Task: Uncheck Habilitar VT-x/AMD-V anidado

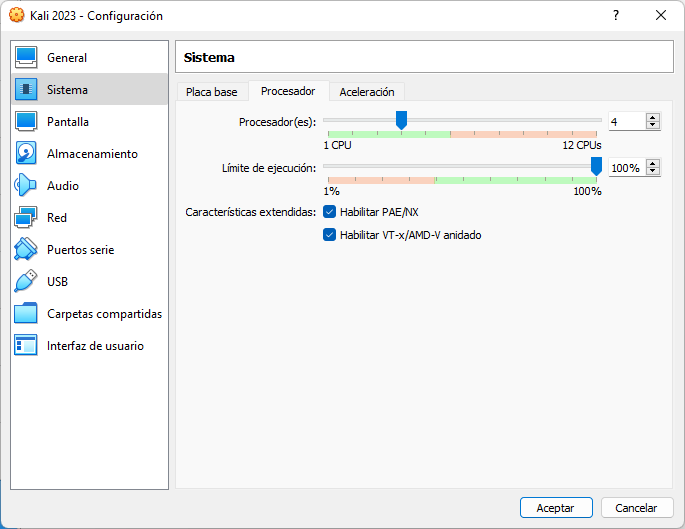Action: point(329,235)
